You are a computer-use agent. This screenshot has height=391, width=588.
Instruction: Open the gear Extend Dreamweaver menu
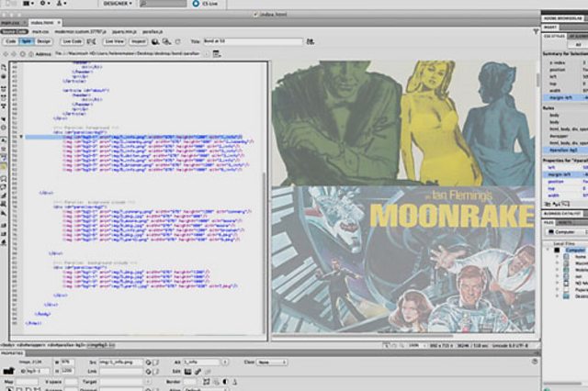point(45,4)
